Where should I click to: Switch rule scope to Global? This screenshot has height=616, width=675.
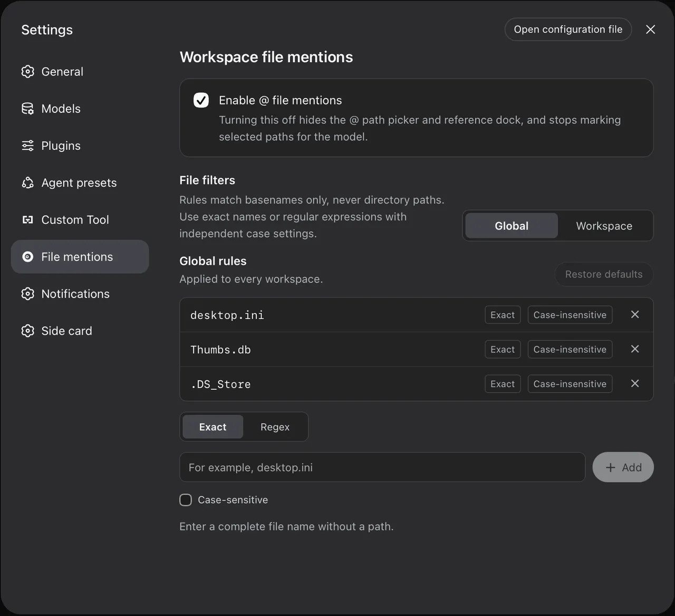512,226
